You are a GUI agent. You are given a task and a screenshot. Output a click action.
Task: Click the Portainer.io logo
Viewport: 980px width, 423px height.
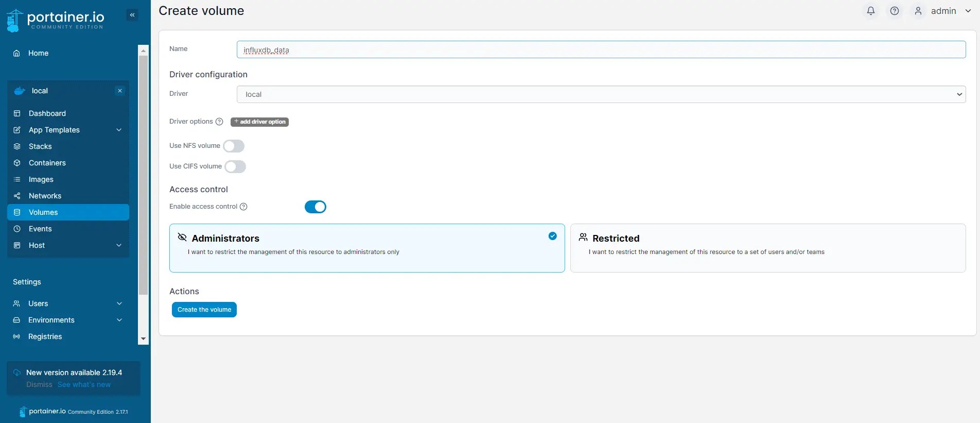pos(55,20)
